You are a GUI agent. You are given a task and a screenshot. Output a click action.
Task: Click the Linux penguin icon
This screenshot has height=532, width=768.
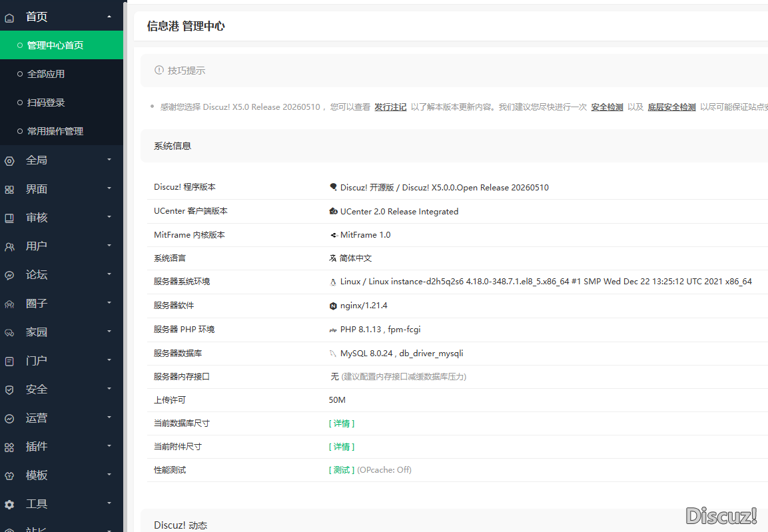tap(333, 282)
